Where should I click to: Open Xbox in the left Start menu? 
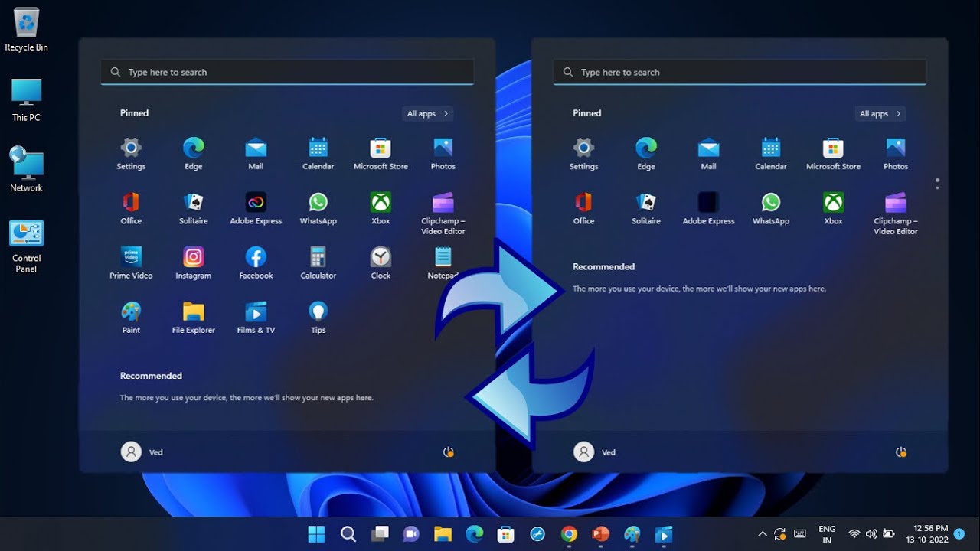click(x=381, y=208)
